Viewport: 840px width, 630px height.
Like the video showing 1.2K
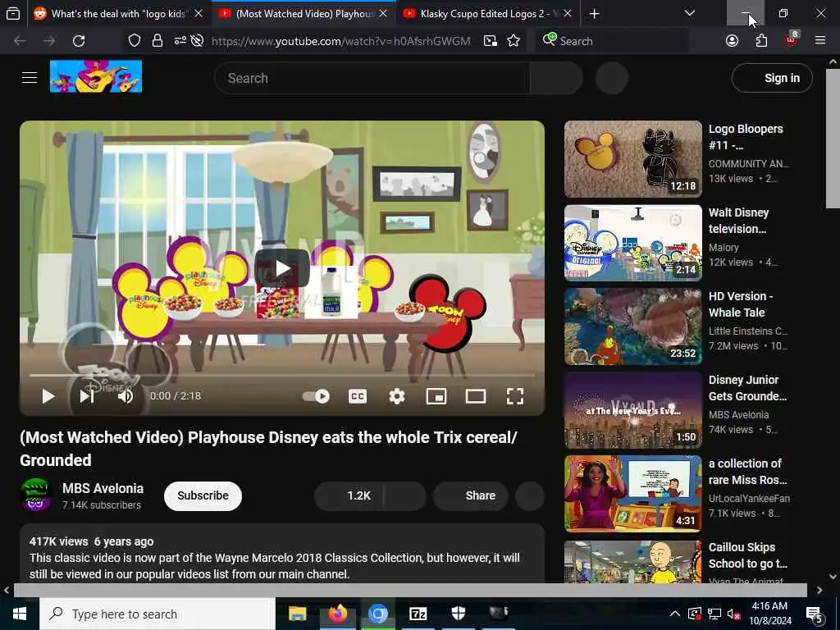349,495
